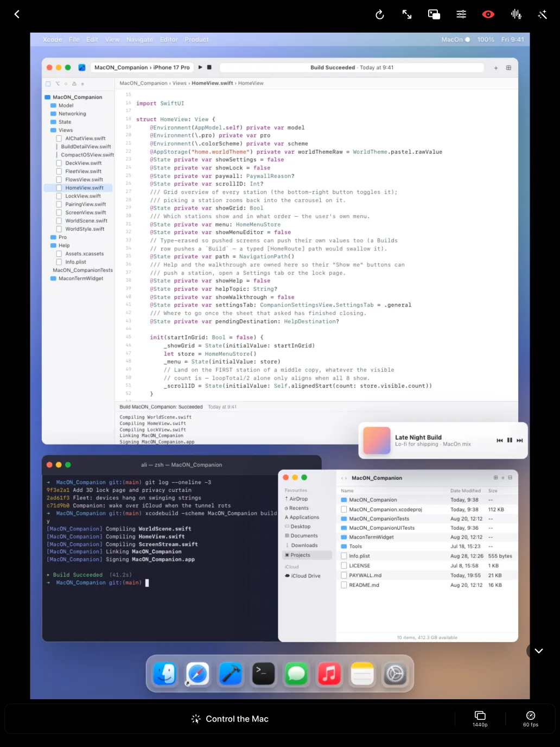This screenshot has width=560, height=747.
Task: Click the plus button in the Xcode toolbar
Action: click(496, 68)
